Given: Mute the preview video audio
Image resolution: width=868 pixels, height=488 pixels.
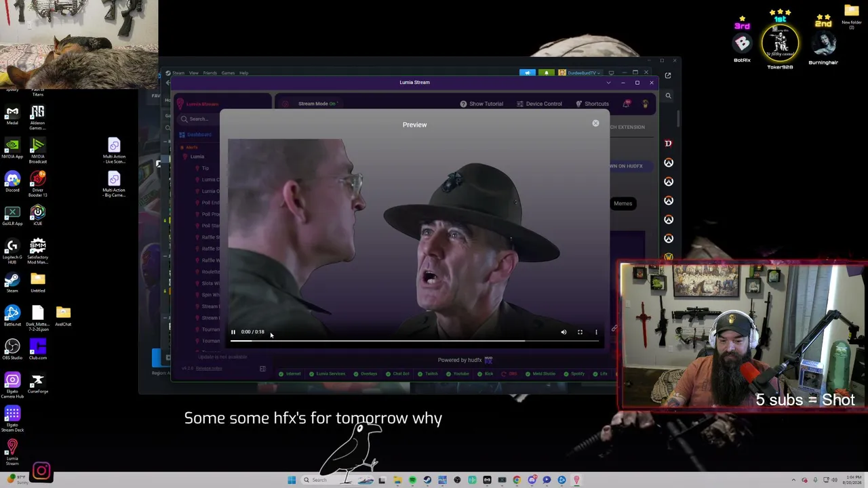Looking at the screenshot, I should click(564, 332).
